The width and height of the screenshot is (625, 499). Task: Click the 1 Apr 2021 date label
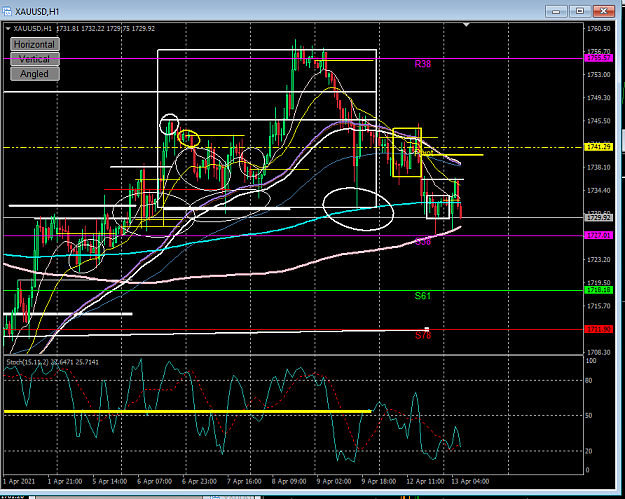pyautogui.click(x=19, y=481)
